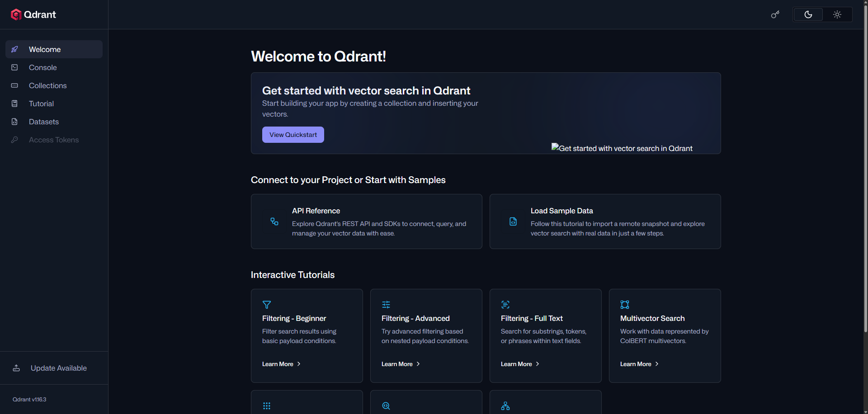
Task: Click the text-scan icon on Filtering - Full Text
Action: coord(505,305)
